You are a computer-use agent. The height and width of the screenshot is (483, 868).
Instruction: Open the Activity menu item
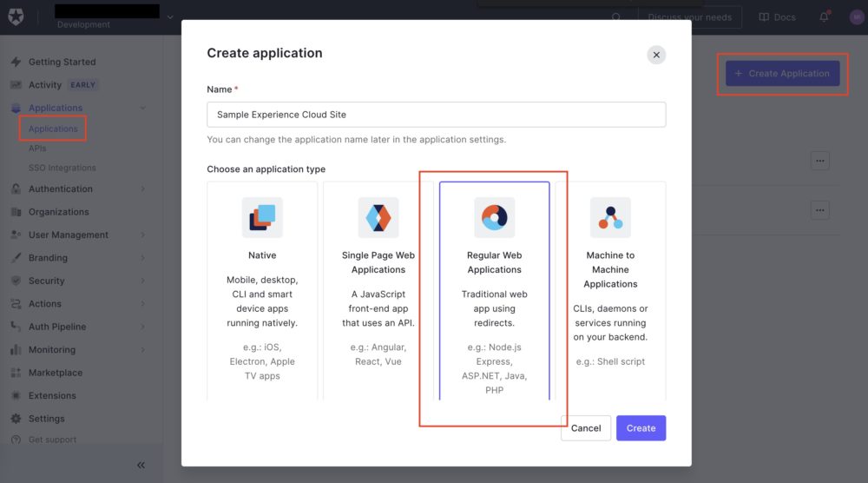pos(45,85)
